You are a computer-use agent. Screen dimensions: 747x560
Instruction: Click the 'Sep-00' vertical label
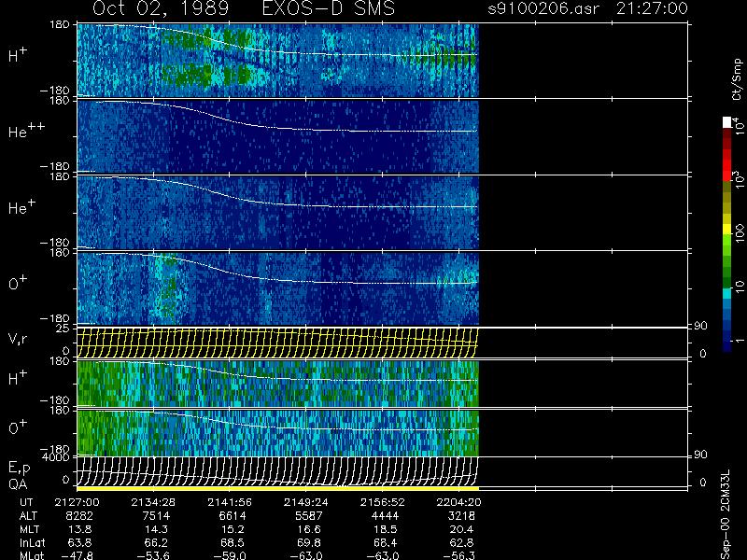[x=725, y=540]
